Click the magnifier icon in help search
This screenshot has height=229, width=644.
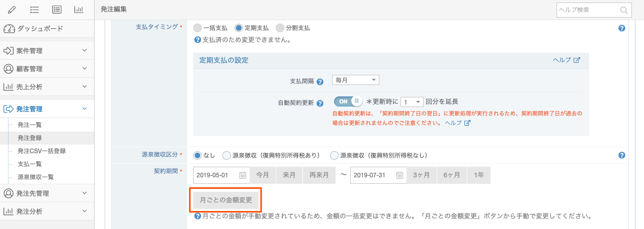(x=624, y=10)
